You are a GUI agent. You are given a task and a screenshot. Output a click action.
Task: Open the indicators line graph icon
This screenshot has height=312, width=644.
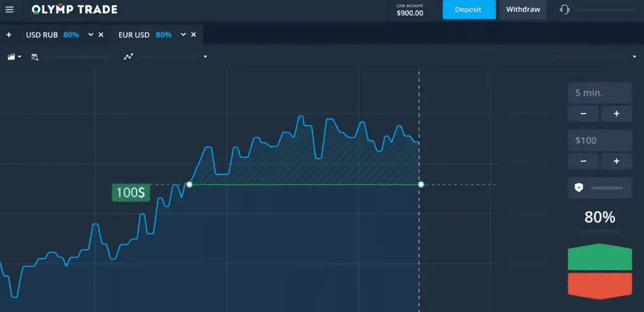pos(129,56)
